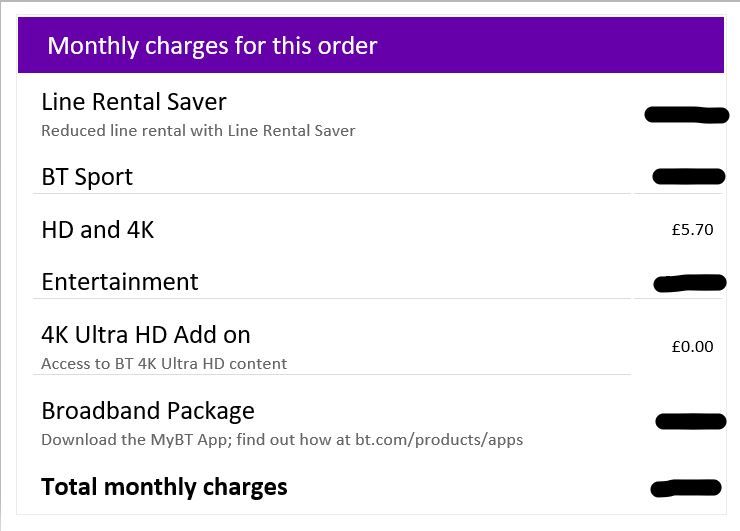Select the £0.00 price amount

pyautogui.click(x=692, y=347)
